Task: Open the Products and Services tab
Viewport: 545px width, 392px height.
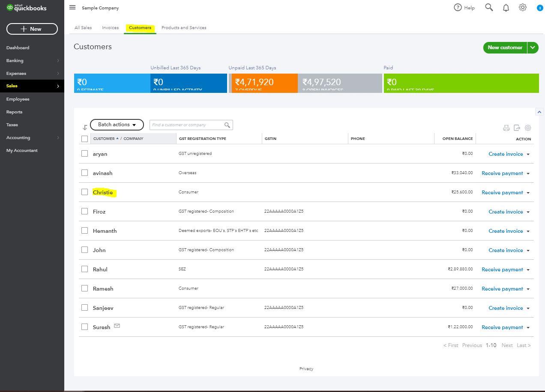Action: (184, 28)
